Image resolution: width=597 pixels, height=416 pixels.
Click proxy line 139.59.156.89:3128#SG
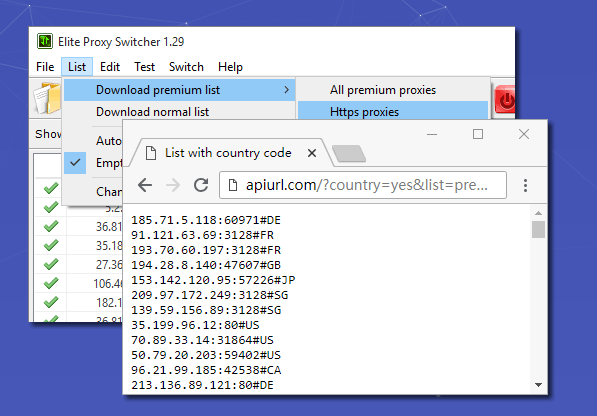[206, 310]
